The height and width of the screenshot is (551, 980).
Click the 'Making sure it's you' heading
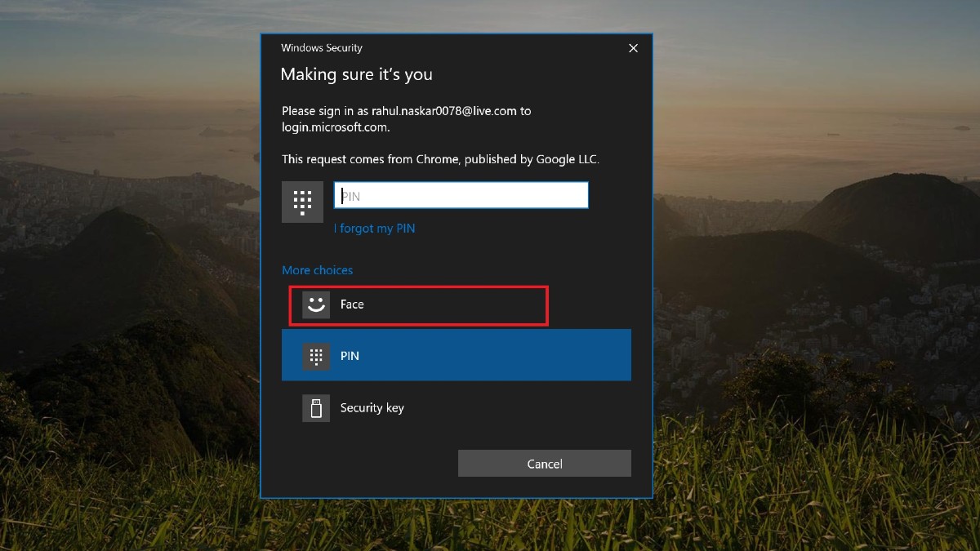pos(356,74)
